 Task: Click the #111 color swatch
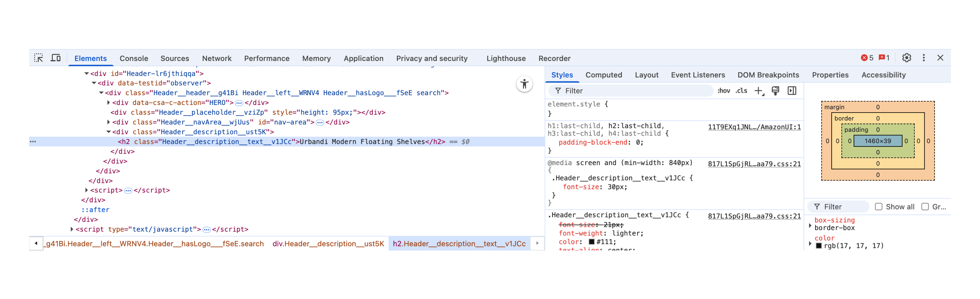[x=591, y=242]
